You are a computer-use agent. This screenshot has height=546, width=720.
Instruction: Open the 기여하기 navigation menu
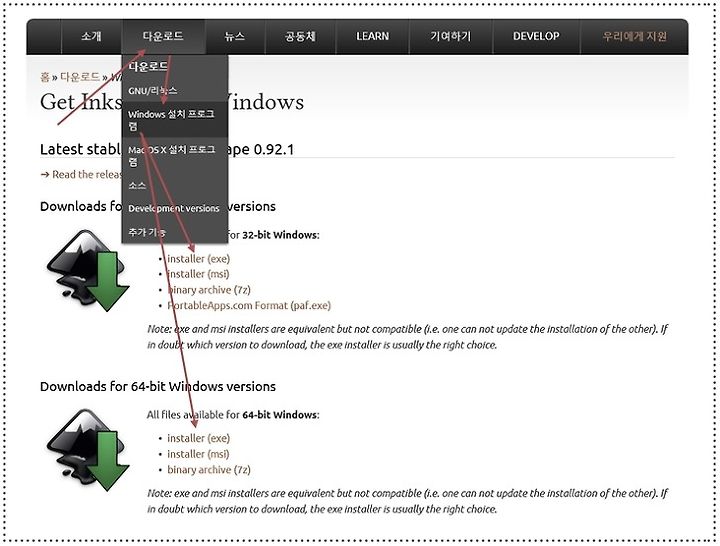point(450,36)
